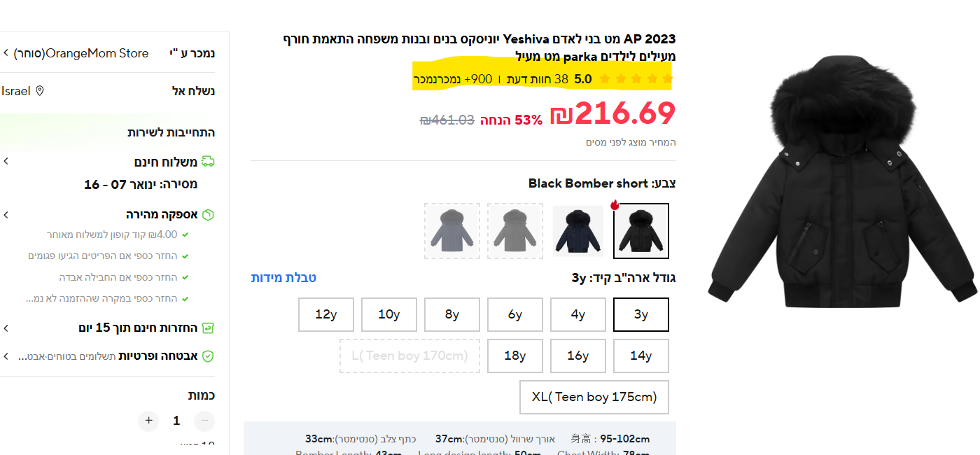Screen dimensions: 980x455
Task: Select size 8y option
Action: 452,314
